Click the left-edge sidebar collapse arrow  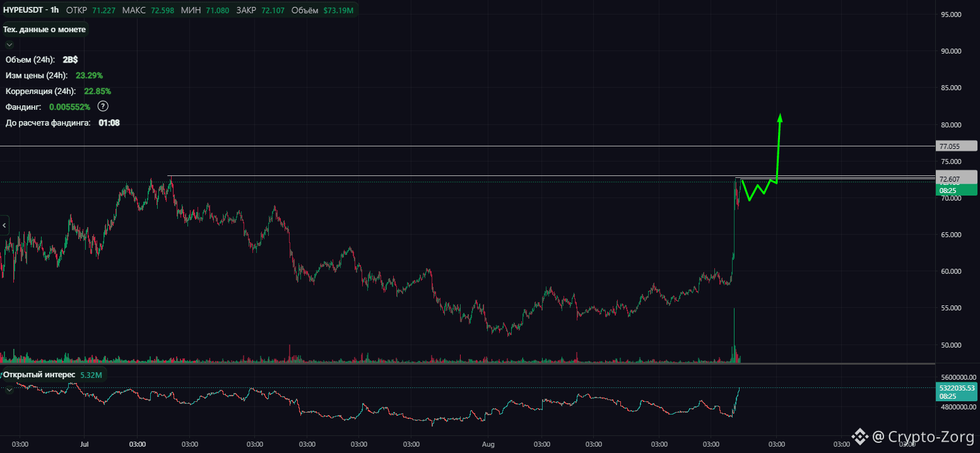(x=4, y=224)
